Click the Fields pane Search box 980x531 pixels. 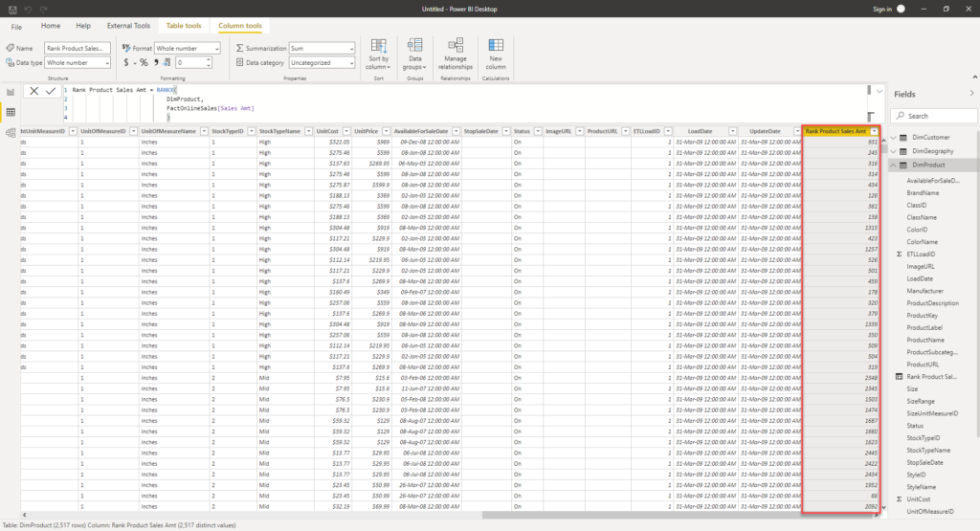(933, 116)
